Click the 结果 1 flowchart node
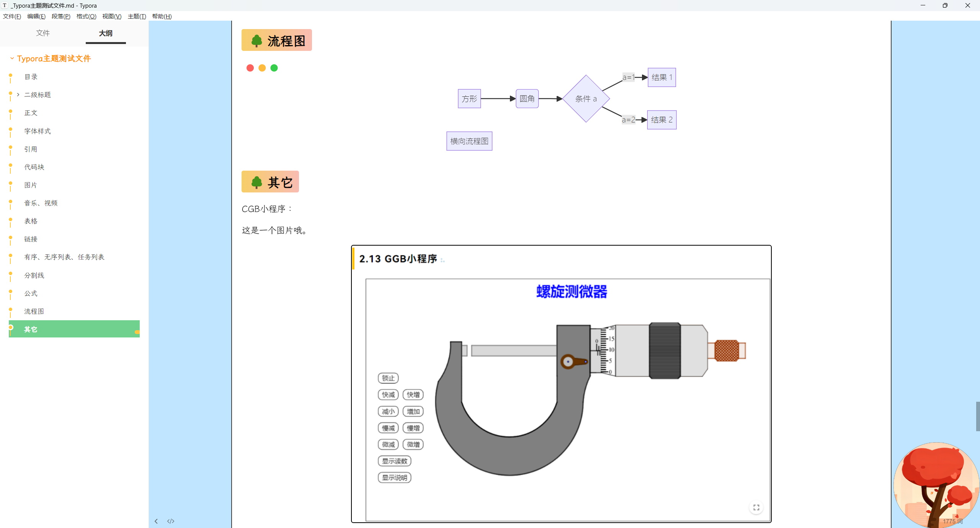The width and height of the screenshot is (980, 528). coord(662,77)
